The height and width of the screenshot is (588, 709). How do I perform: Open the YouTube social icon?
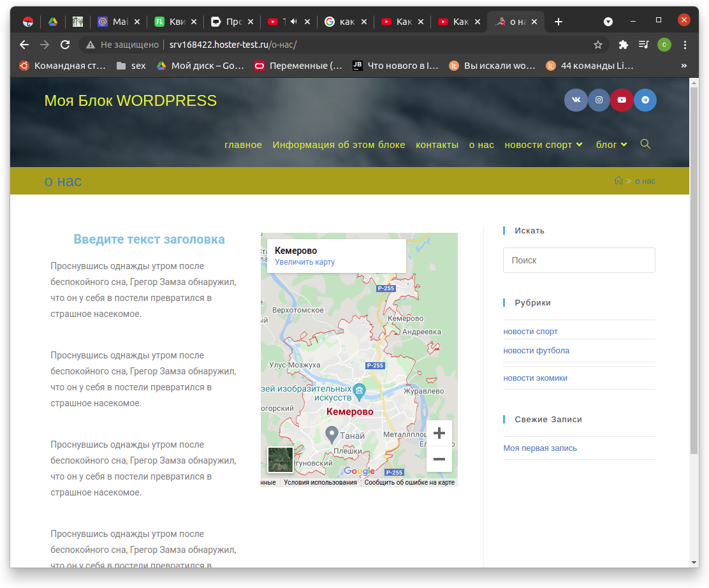[x=622, y=100]
